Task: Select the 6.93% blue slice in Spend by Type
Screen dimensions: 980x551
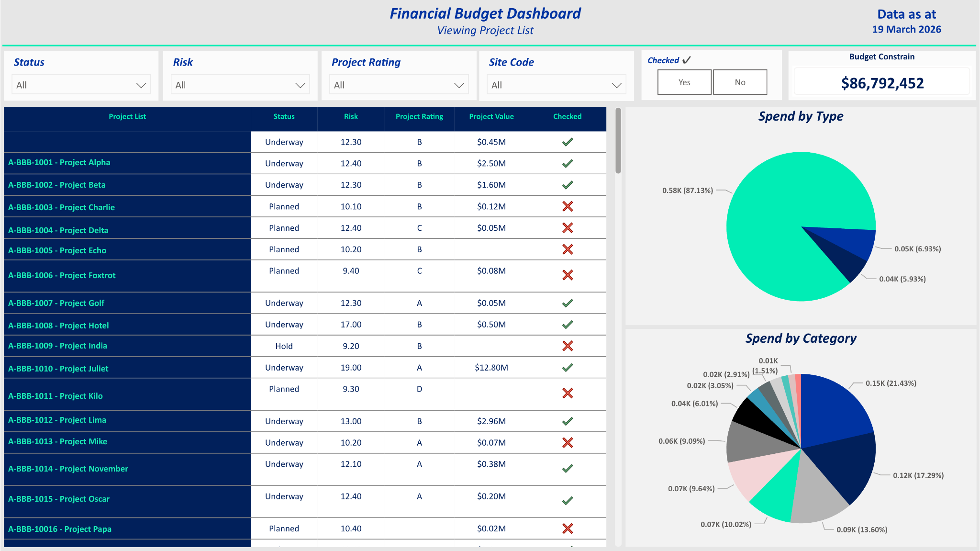Action: pos(852,240)
